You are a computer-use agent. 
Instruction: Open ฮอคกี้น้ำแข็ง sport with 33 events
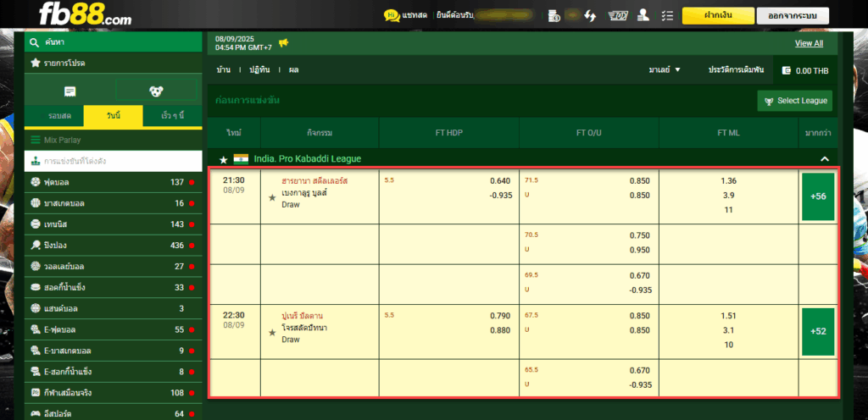tap(113, 287)
